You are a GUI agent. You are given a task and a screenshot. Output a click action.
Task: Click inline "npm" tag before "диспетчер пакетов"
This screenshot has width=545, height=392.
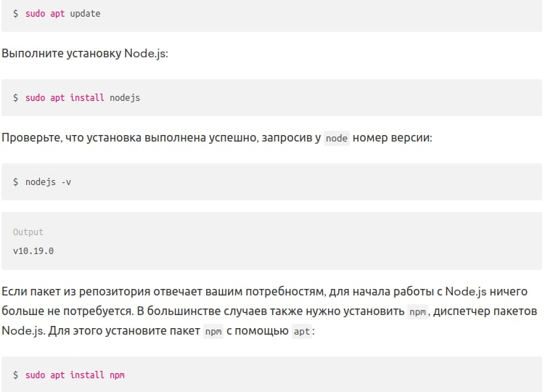[x=417, y=311]
